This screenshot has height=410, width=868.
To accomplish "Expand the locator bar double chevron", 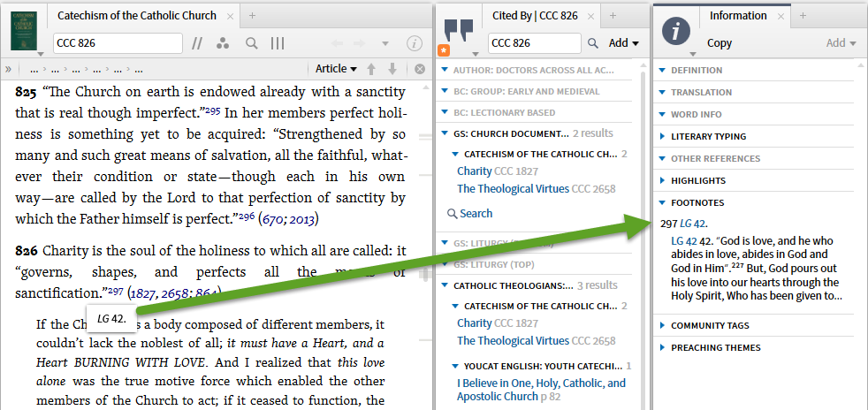I will coord(8,69).
